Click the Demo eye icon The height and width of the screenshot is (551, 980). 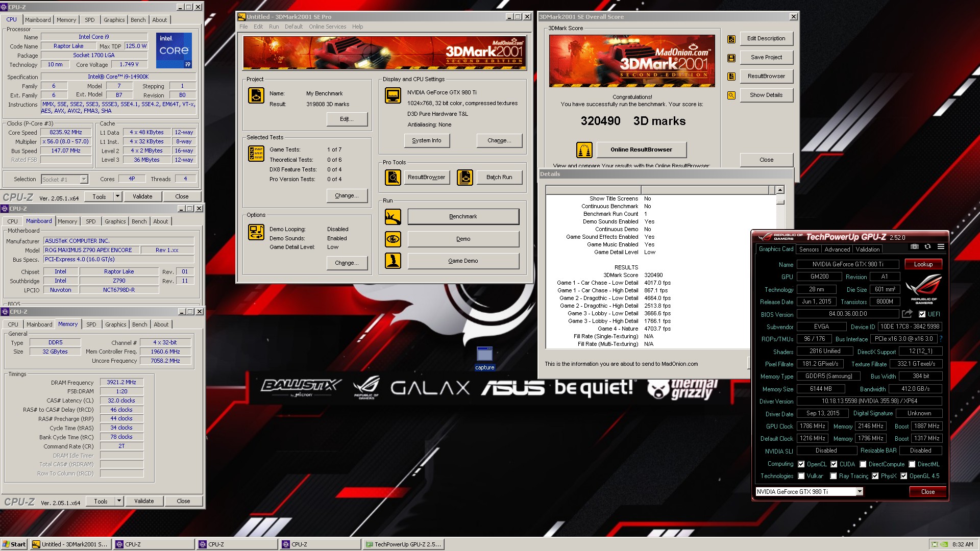[x=393, y=239]
